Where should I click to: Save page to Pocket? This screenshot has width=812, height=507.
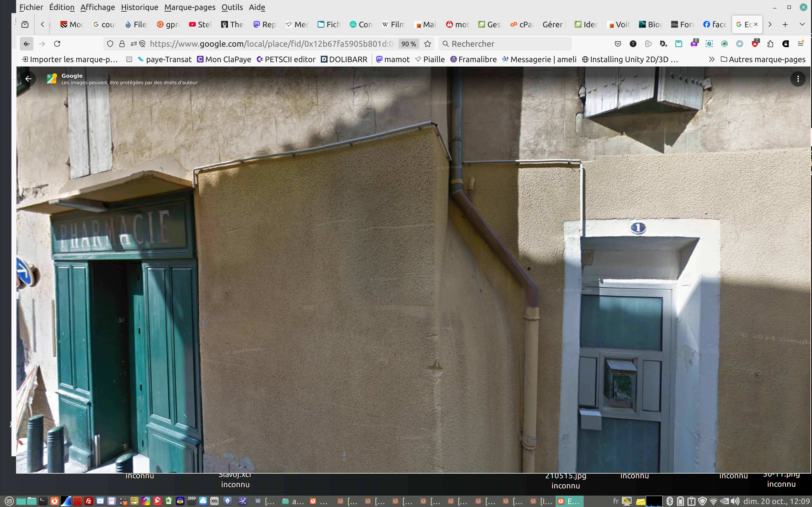(x=618, y=44)
